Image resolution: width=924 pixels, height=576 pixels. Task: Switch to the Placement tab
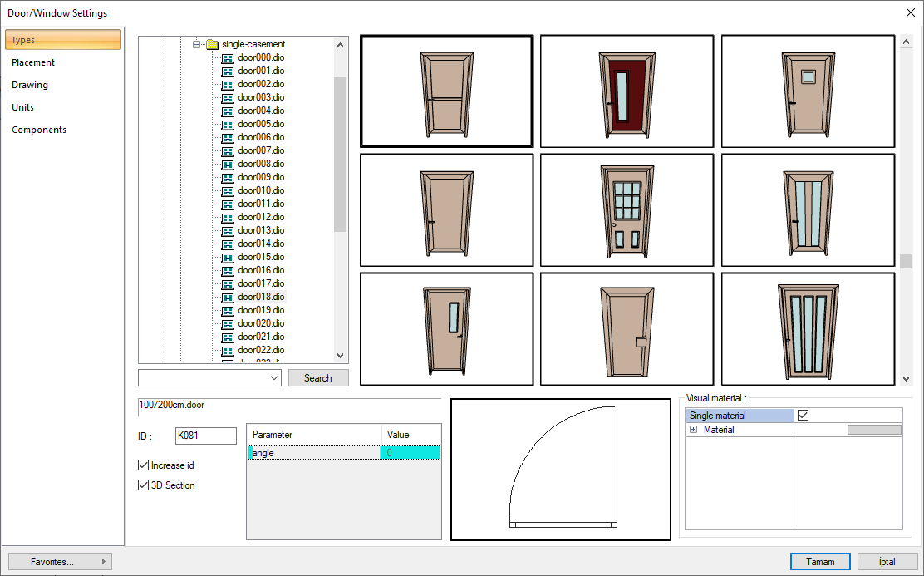coord(33,62)
